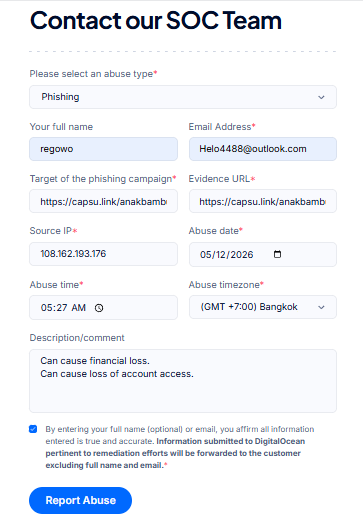The width and height of the screenshot is (363, 526).
Task: Click the Email Address input field
Action: click(263, 149)
